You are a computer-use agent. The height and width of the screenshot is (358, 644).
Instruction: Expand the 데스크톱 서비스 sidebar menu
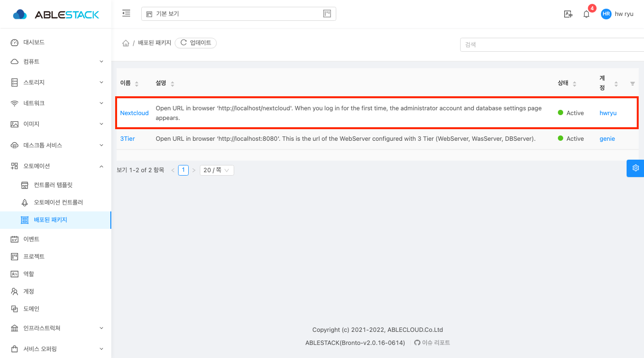[56, 145]
